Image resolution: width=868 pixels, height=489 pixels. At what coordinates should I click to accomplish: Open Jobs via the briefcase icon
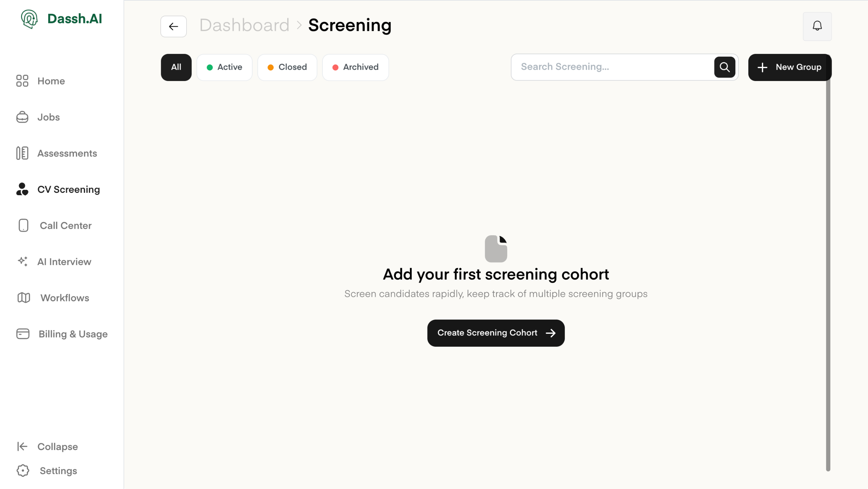[22, 117]
